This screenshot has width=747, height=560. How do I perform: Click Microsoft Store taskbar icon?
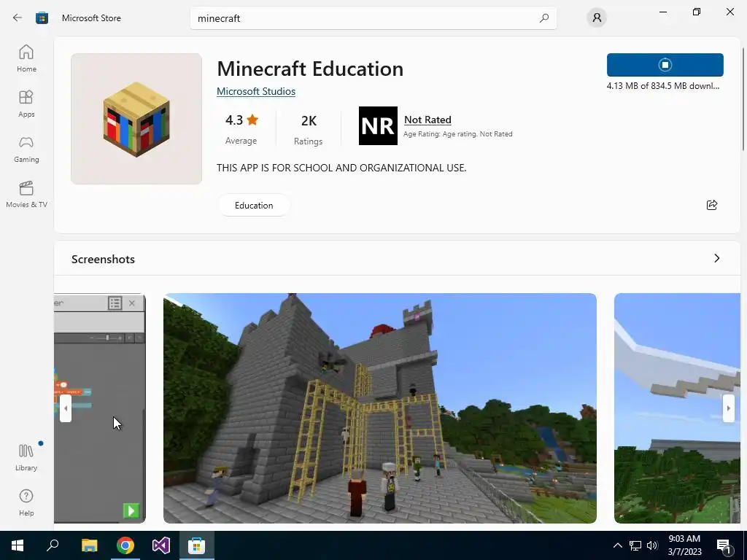[x=196, y=545]
